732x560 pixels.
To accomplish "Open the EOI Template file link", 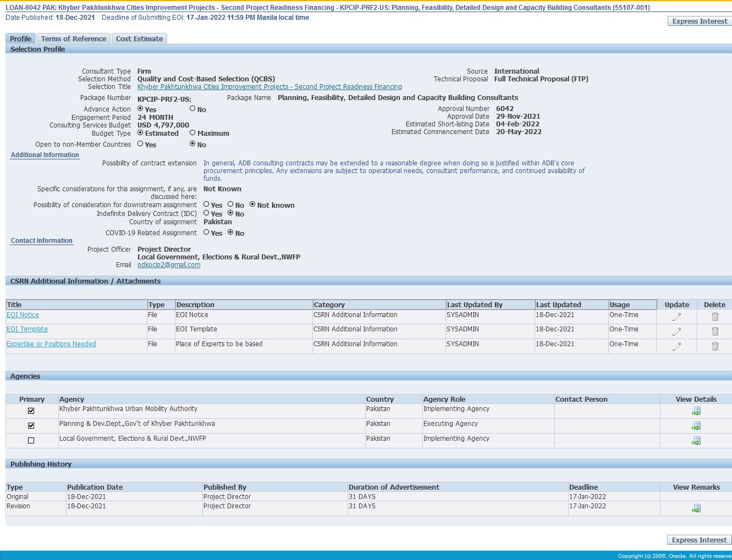I will point(27,329).
